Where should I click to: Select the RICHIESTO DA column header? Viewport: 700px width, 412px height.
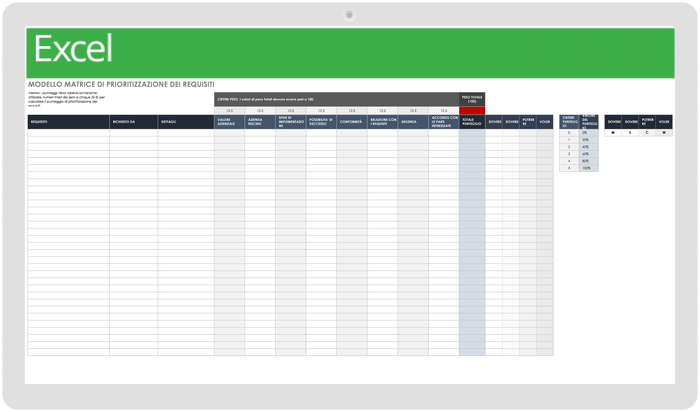133,122
